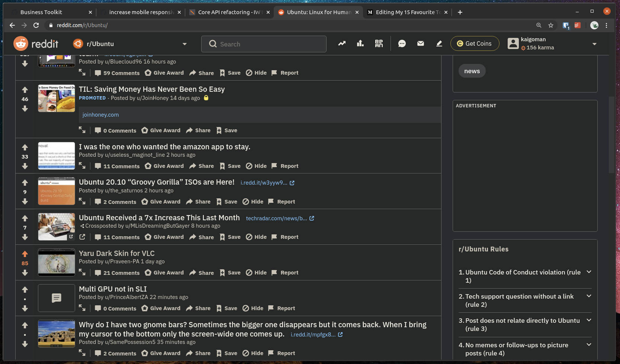Open the techradar.com/news link

pyautogui.click(x=280, y=218)
